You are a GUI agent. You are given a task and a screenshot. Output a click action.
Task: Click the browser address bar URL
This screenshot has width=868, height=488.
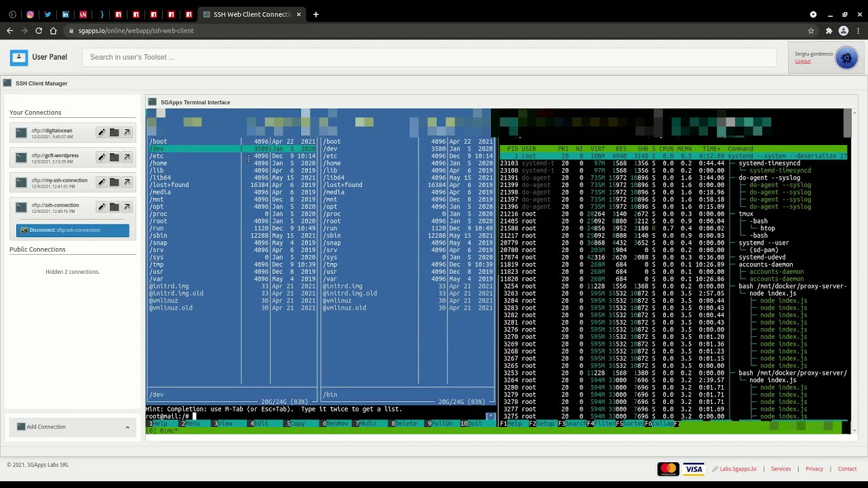[x=136, y=30]
